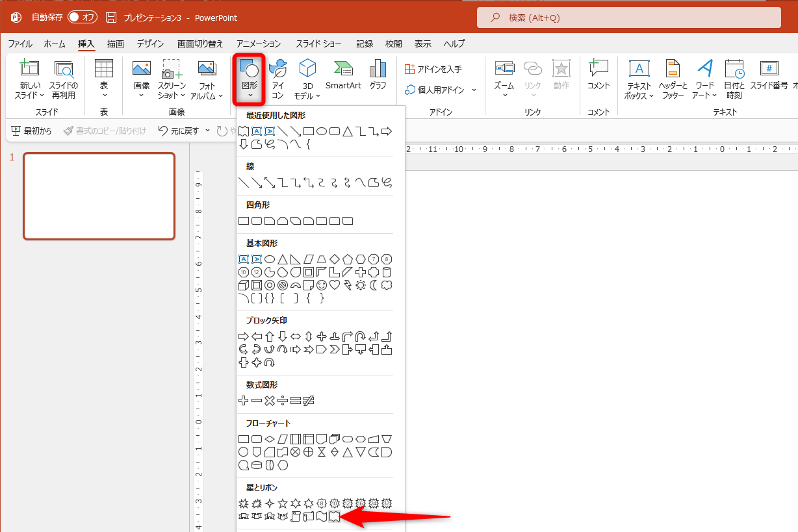Switch to the ホーム tab
This screenshot has height=532, width=798.
(55, 44)
